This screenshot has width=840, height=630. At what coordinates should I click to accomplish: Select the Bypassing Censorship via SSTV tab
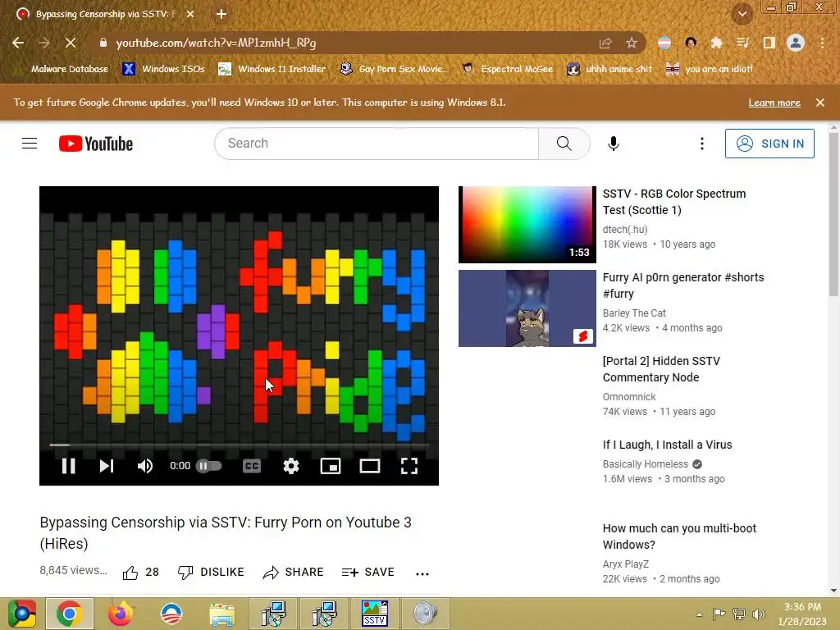[x=106, y=14]
